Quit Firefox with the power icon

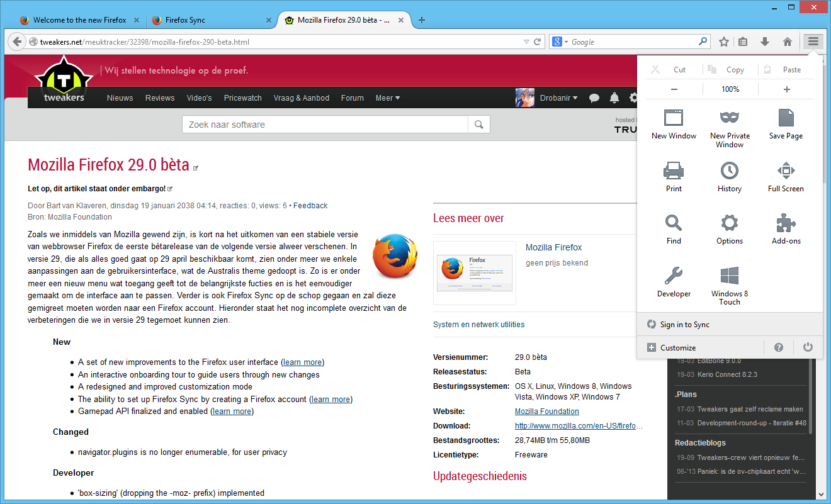tap(808, 347)
